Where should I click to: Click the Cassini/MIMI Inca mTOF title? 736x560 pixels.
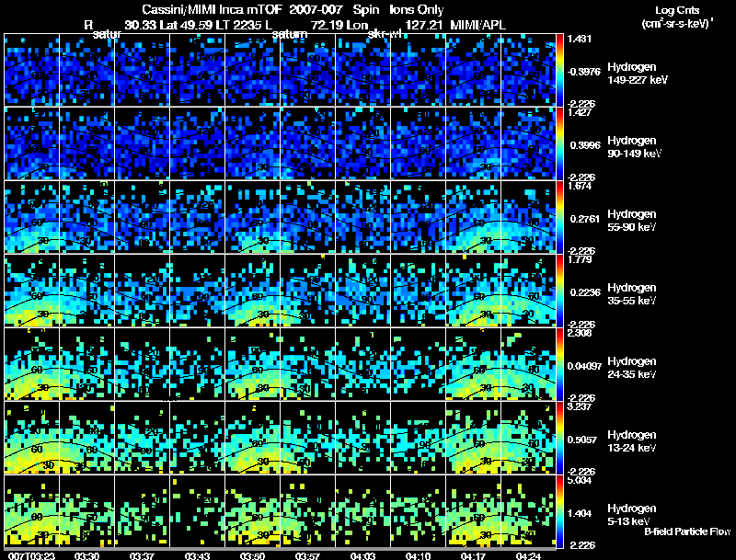pyautogui.click(x=213, y=10)
